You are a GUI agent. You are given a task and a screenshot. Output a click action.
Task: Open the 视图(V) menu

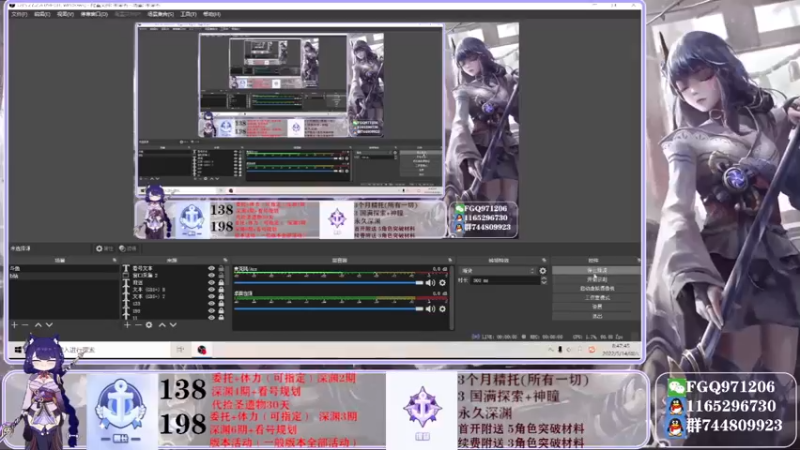point(65,14)
